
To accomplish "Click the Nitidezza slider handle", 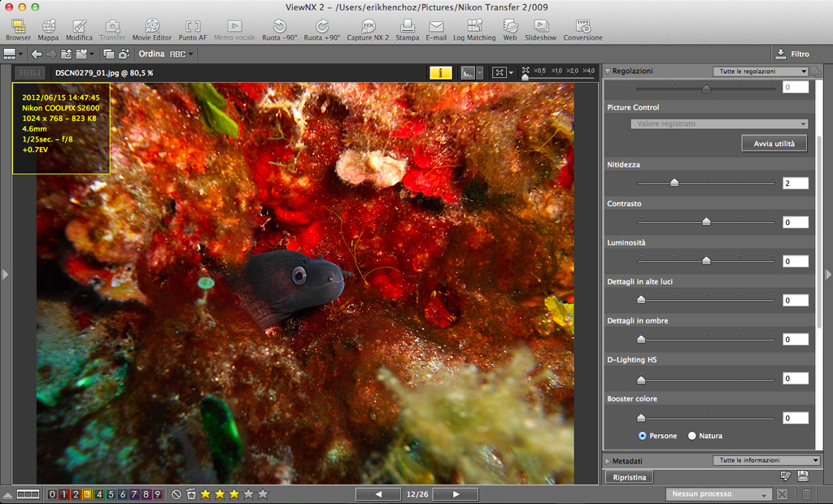I will [674, 183].
